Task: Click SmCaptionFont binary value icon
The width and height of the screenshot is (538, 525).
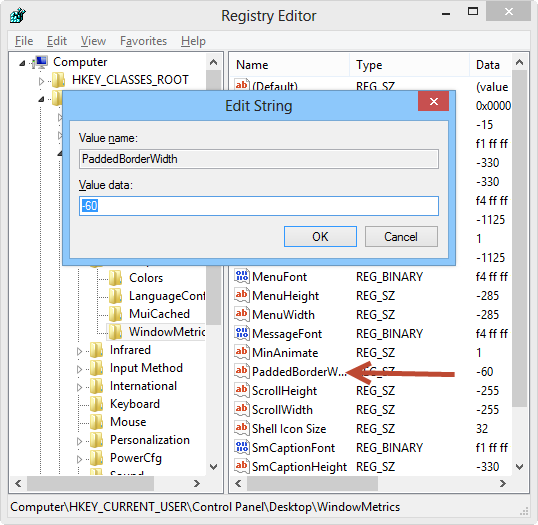Action: pos(242,447)
